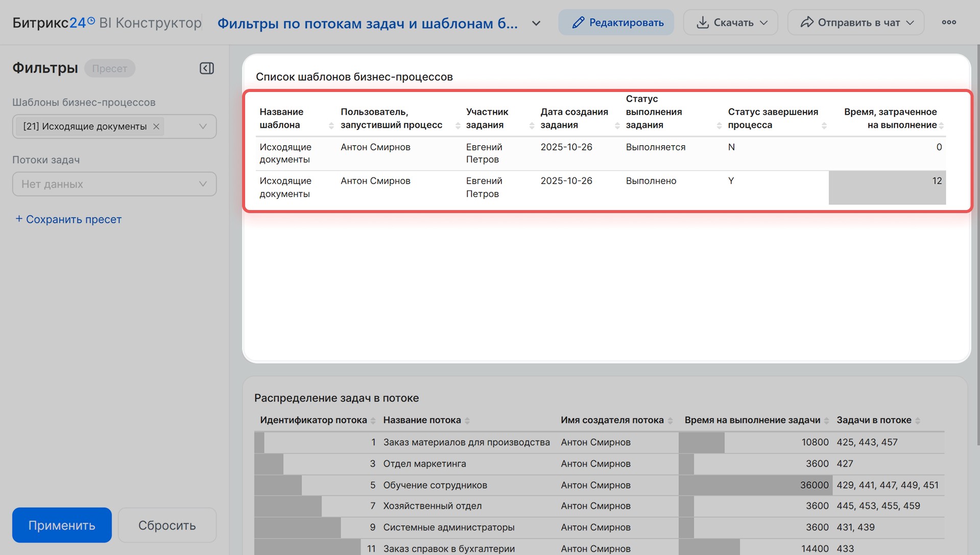Image resolution: width=980 pixels, height=555 pixels.
Task: Expand the dashboard title chevron
Action: [536, 24]
